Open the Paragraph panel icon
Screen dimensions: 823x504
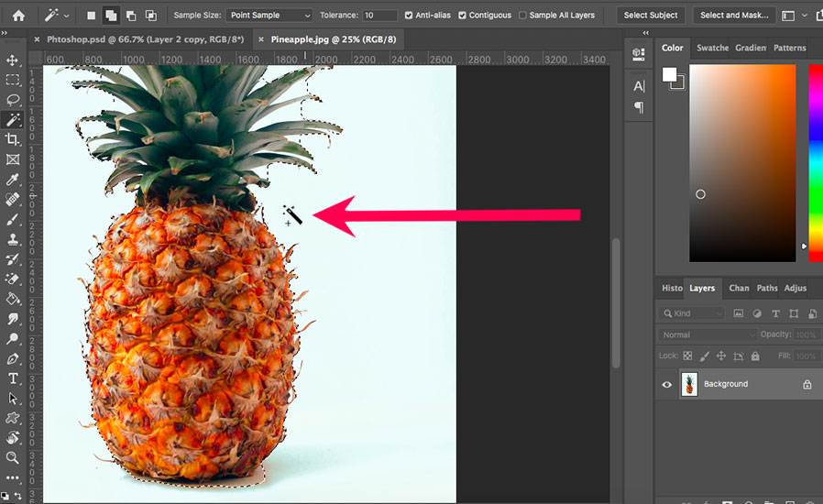coord(639,107)
